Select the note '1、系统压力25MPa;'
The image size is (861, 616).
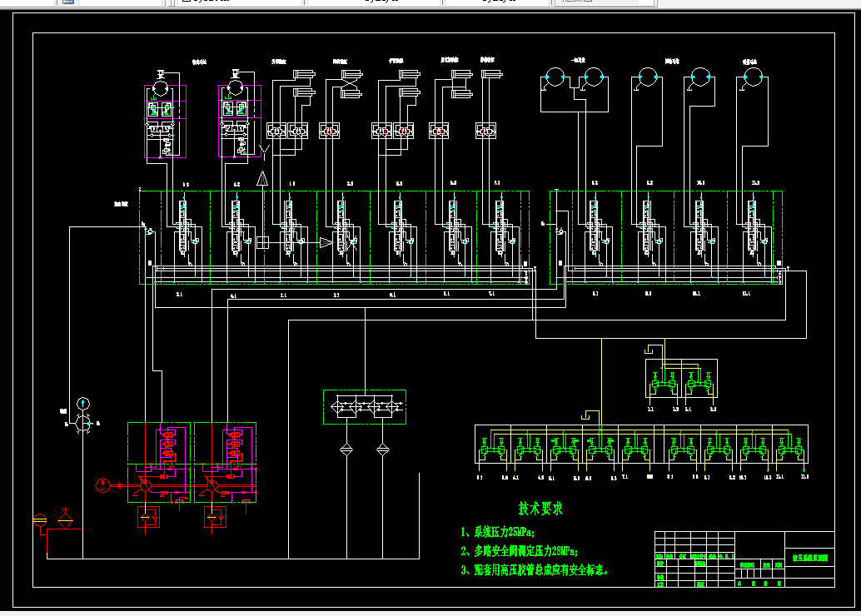(497, 532)
